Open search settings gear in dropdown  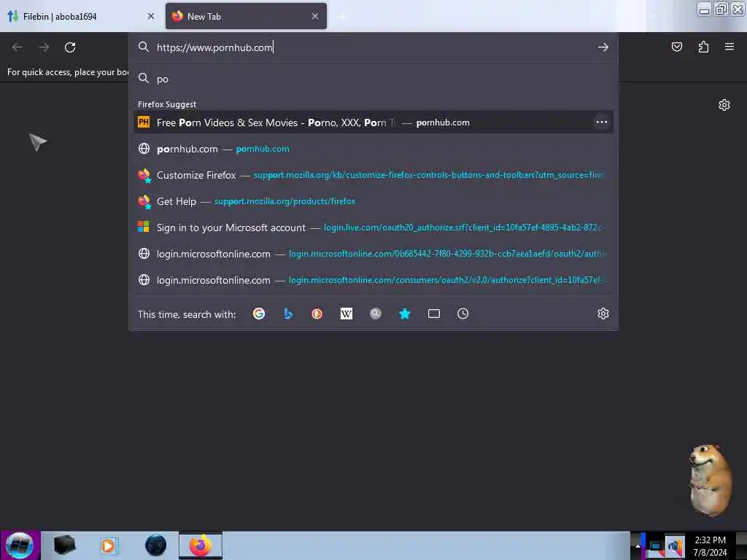coord(603,314)
